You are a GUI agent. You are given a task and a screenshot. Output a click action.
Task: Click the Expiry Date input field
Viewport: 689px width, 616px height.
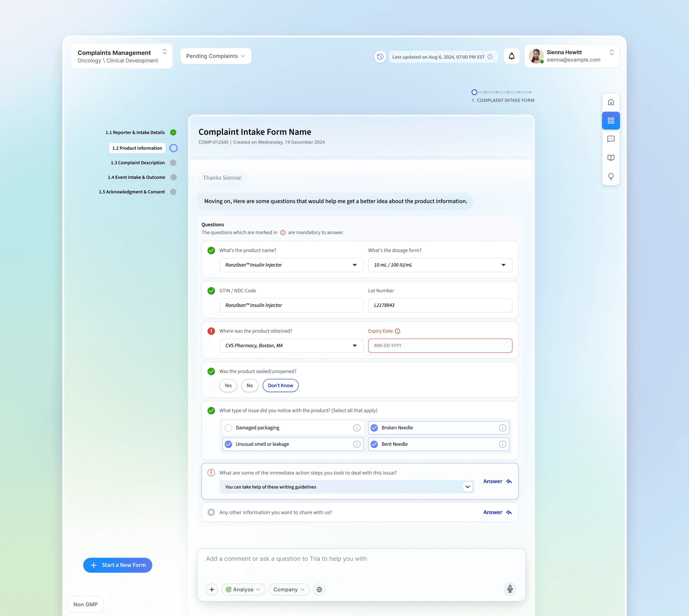[x=440, y=345]
